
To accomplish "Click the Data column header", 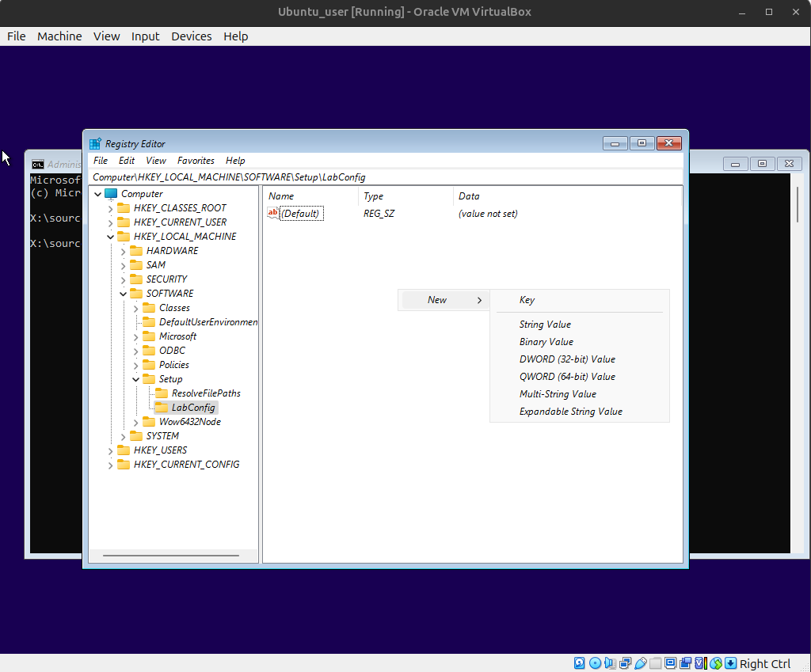I will point(567,196).
